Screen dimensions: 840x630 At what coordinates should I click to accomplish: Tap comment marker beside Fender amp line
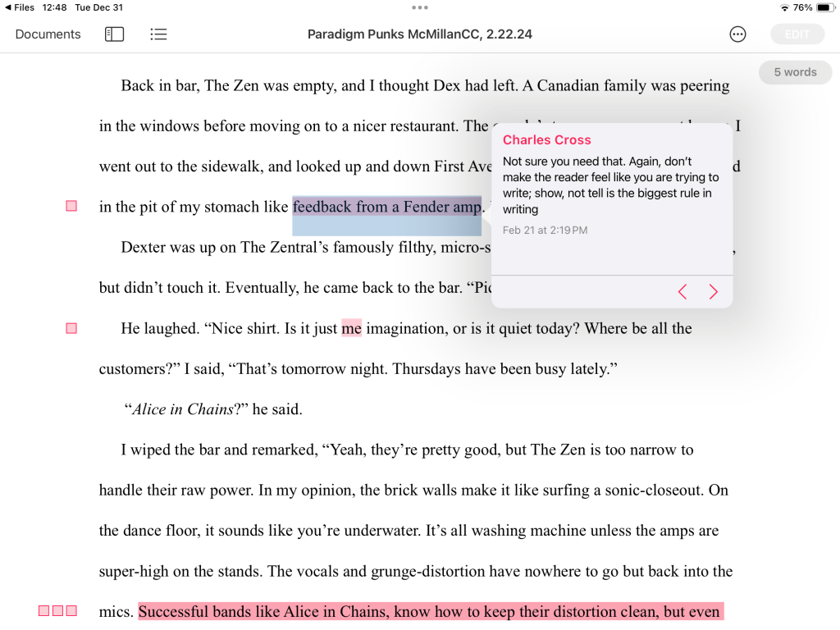[x=71, y=206]
